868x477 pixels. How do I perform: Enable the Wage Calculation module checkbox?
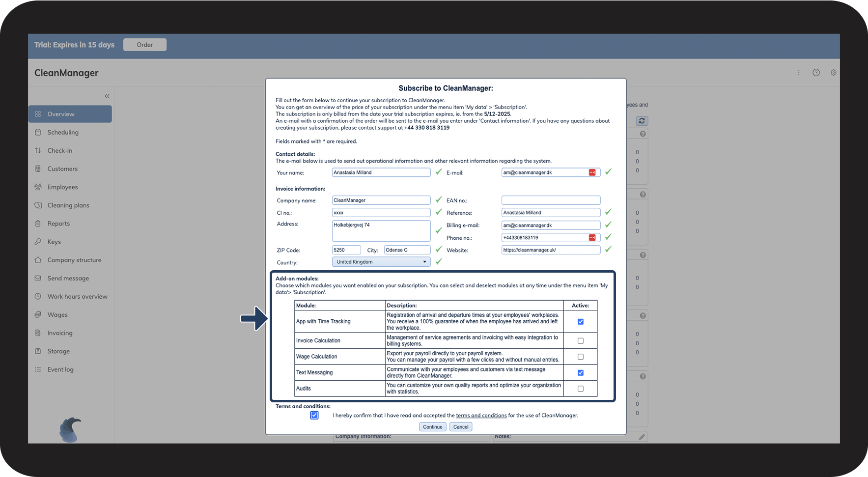(x=581, y=357)
